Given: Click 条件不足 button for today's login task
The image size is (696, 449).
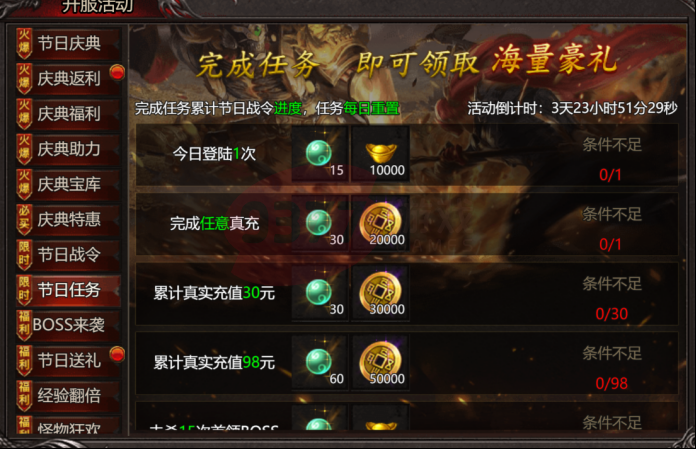Looking at the screenshot, I should click(x=612, y=145).
